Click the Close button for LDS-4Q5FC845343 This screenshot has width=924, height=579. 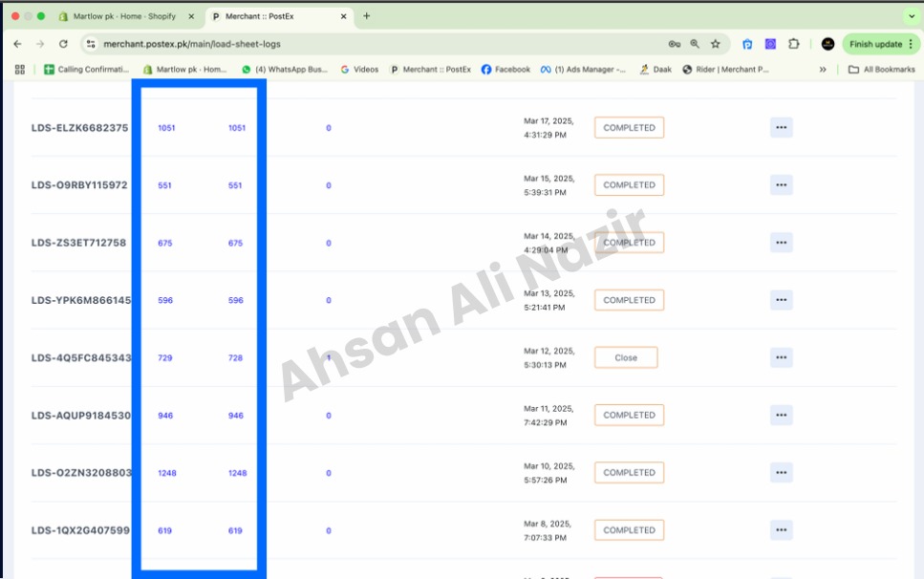click(626, 357)
